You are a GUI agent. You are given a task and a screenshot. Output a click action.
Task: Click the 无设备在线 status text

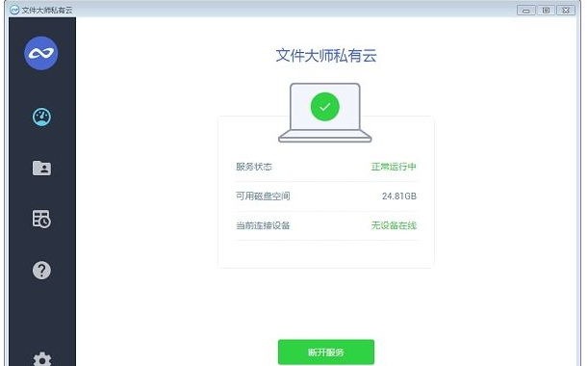[394, 225]
